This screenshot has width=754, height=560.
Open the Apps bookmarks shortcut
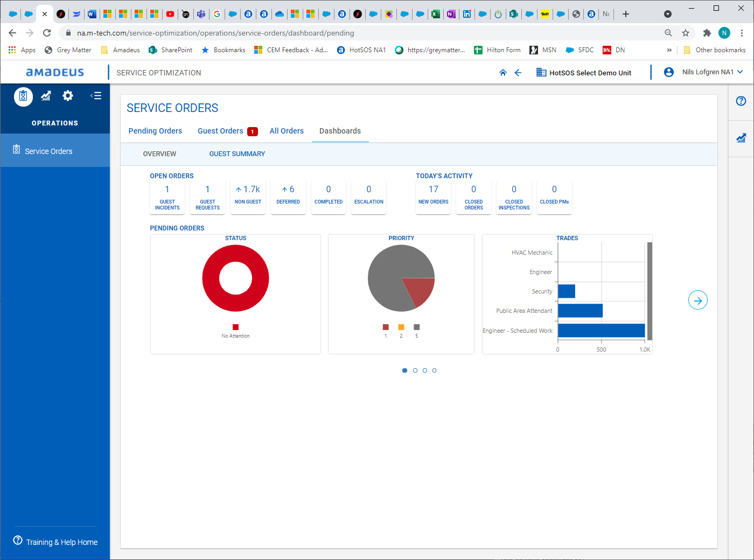click(x=22, y=50)
